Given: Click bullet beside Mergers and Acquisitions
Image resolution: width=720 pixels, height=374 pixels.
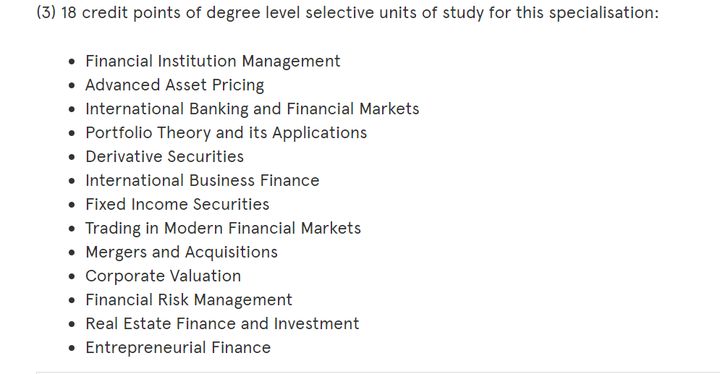Looking at the screenshot, I should pos(71,253).
